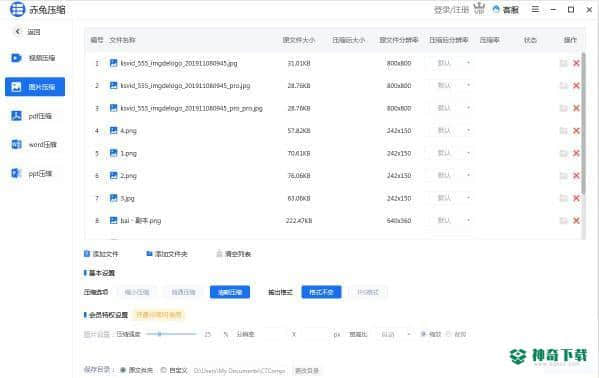Click the orange membership upgrade badge

point(159,315)
